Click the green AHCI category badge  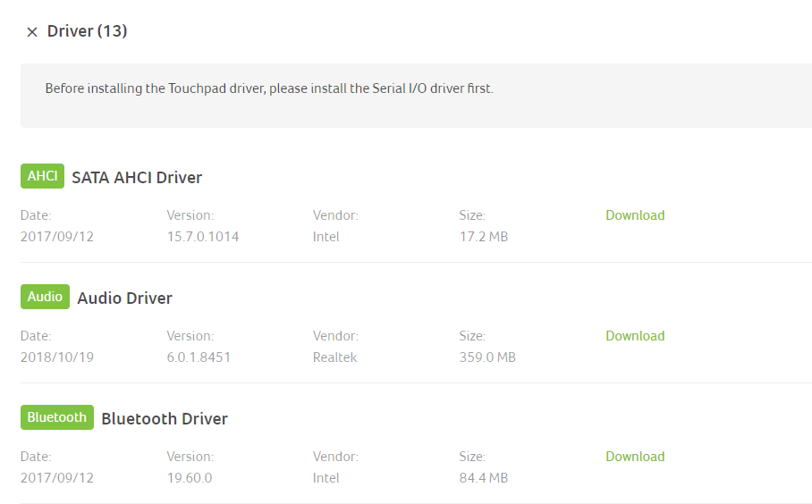click(x=42, y=176)
